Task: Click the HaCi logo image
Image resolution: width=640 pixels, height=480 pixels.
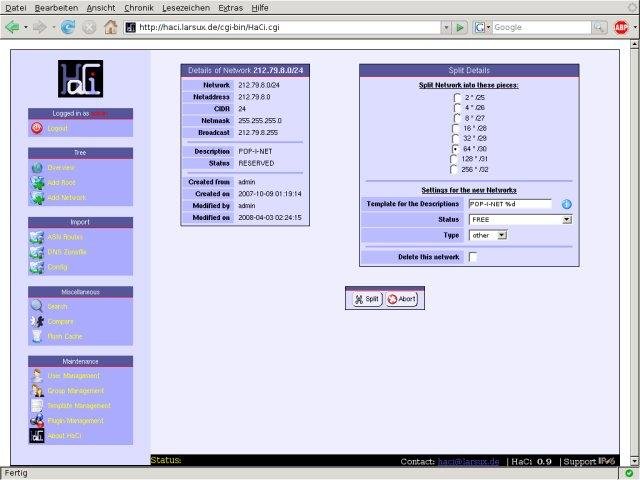Action: click(x=80, y=79)
